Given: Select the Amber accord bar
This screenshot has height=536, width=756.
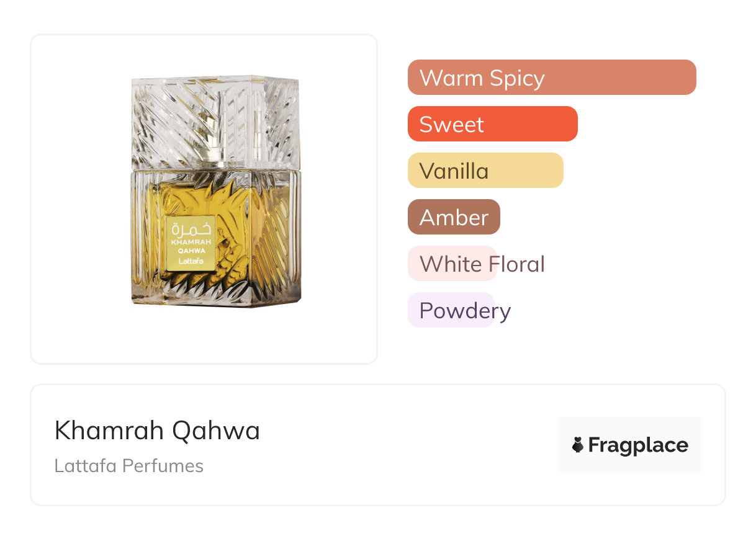Looking at the screenshot, I should tap(454, 217).
